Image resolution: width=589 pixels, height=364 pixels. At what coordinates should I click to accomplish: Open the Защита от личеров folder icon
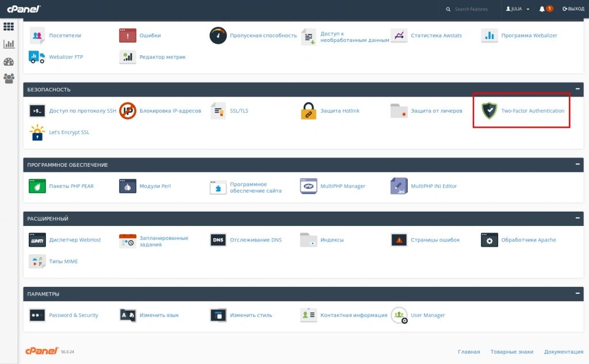[x=399, y=111]
